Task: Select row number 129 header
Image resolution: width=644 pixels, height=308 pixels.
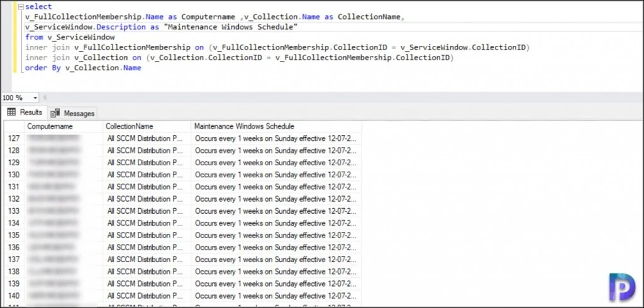Action: pyautogui.click(x=14, y=163)
